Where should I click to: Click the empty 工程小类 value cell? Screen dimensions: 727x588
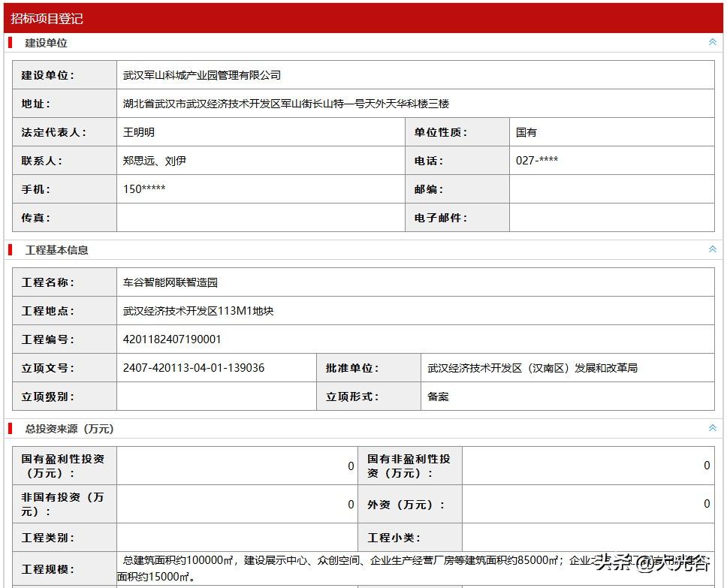click(588, 538)
